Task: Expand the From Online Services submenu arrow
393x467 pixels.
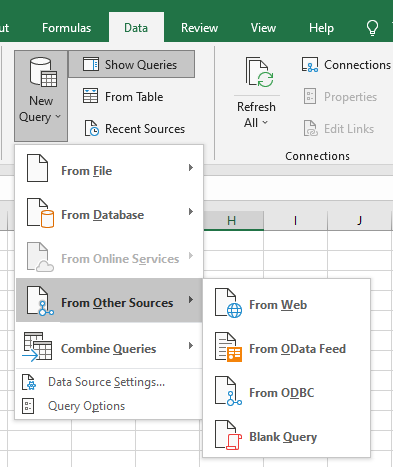Action: point(191,255)
